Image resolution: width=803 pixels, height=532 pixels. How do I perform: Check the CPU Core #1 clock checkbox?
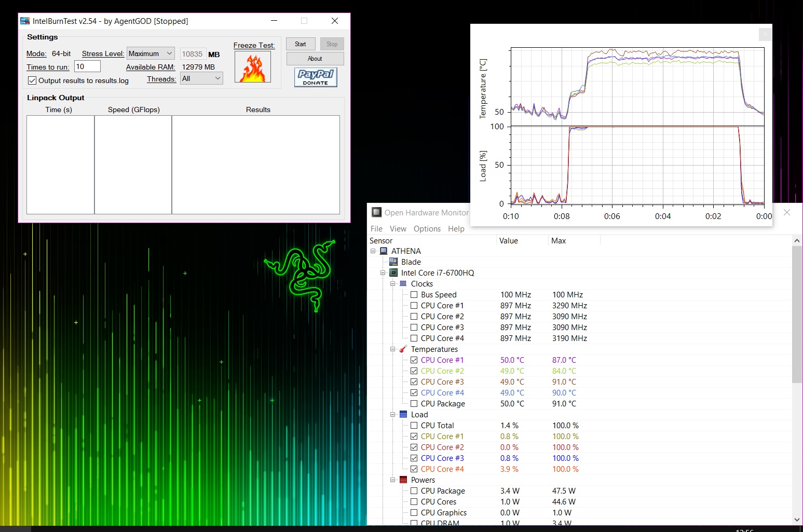tap(414, 306)
